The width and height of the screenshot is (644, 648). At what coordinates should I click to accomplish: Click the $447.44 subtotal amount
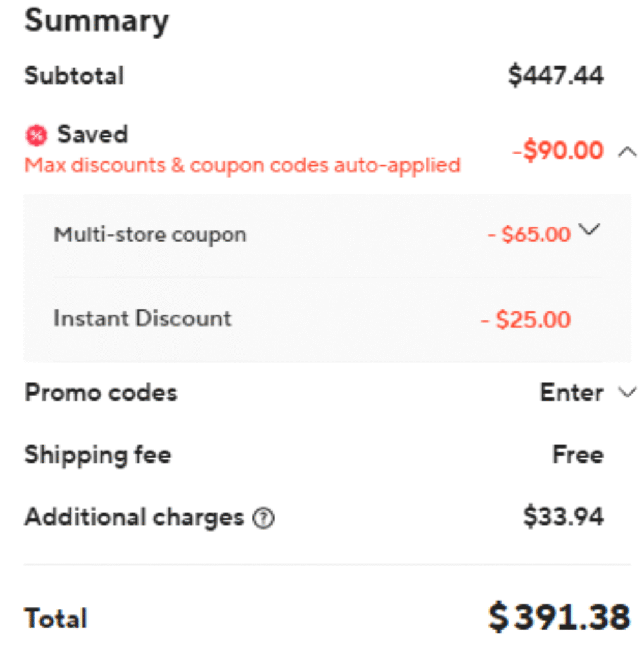click(x=555, y=76)
